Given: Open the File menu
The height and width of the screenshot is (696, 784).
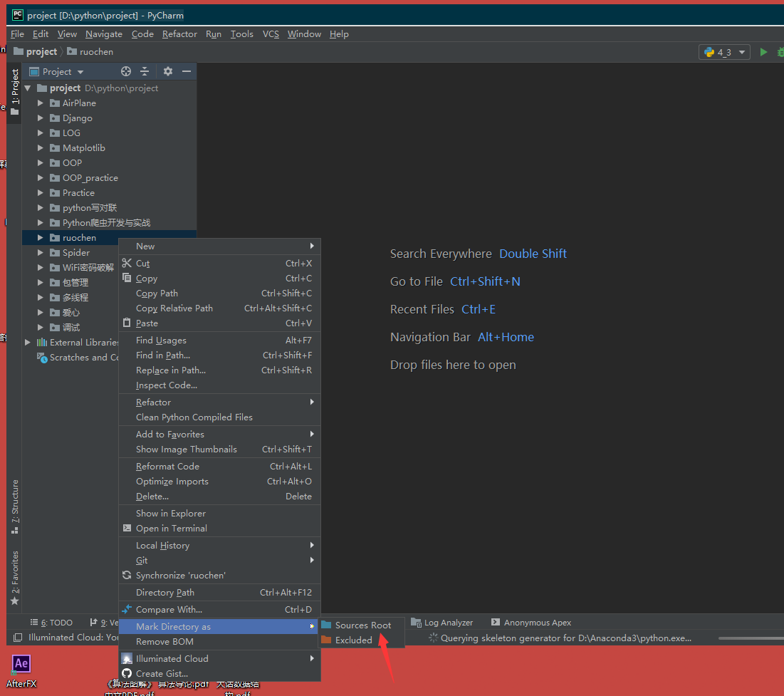Looking at the screenshot, I should click(x=18, y=34).
